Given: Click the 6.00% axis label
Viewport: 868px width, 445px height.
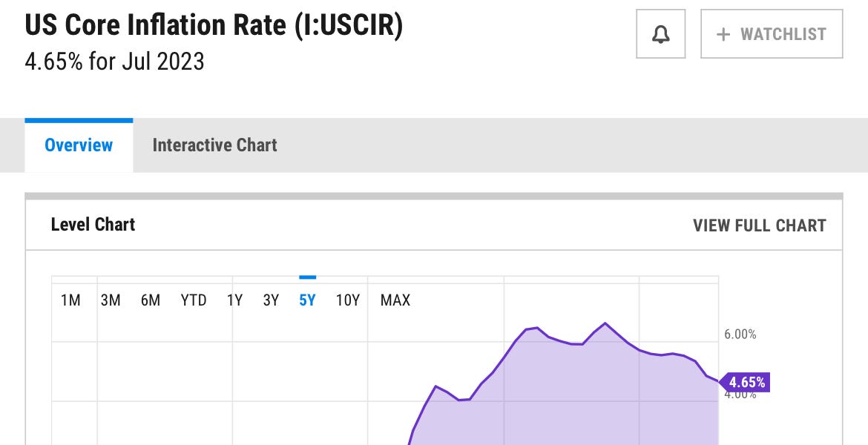Looking at the screenshot, I should click(x=739, y=334).
